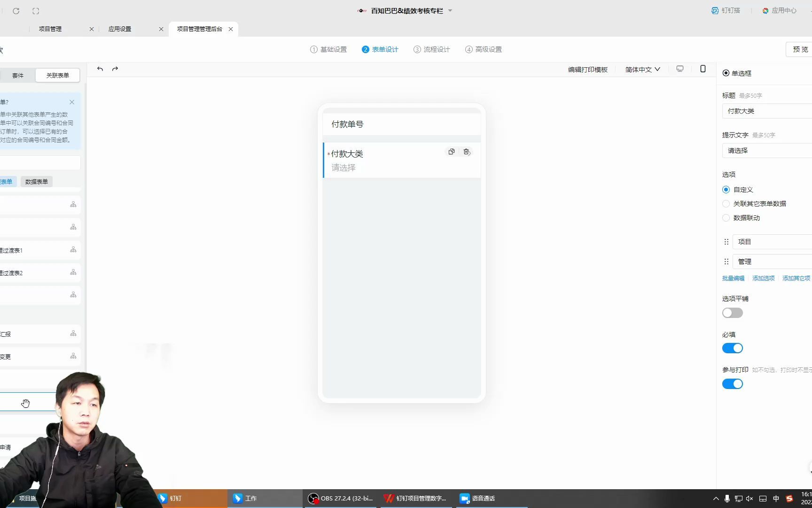
Task: Copy the 付款大类 field using duplicate icon
Action: 451,151
